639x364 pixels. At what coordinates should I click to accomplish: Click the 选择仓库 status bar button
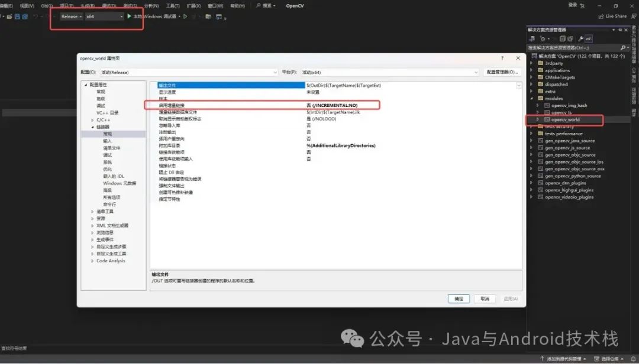tap(609, 359)
